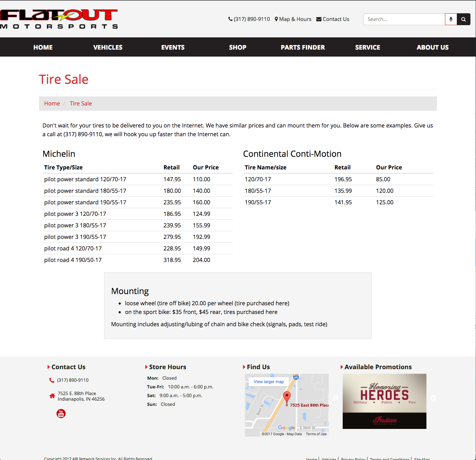
Task: Open the Home navigation menu
Action: pyautogui.click(x=43, y=47)
